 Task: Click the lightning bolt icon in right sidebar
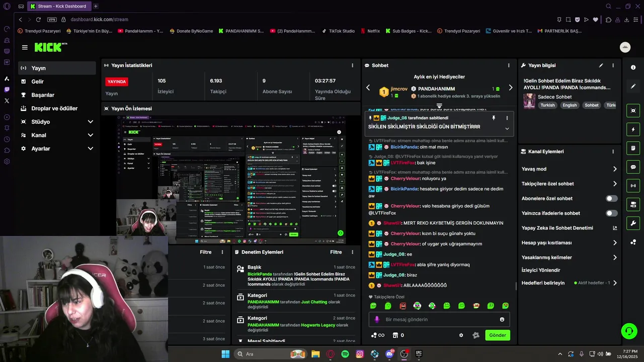(633, 129)
